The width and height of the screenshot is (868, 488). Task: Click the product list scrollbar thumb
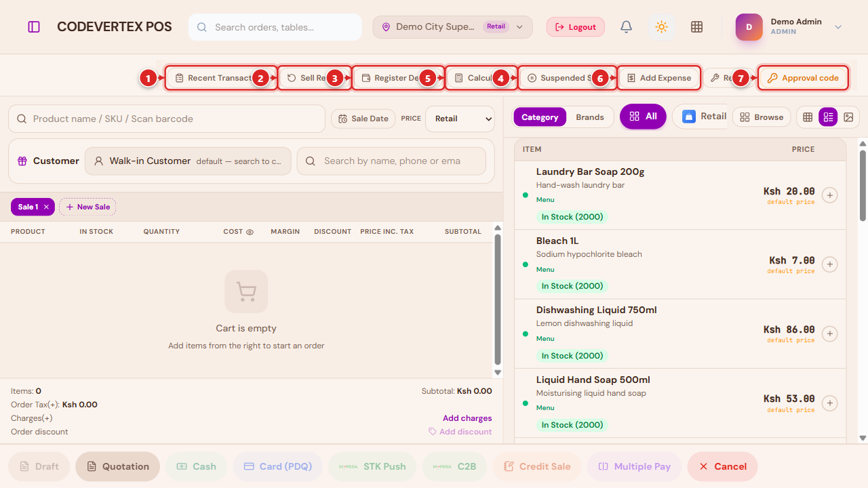pyautogui.click(x=863, y=185)
